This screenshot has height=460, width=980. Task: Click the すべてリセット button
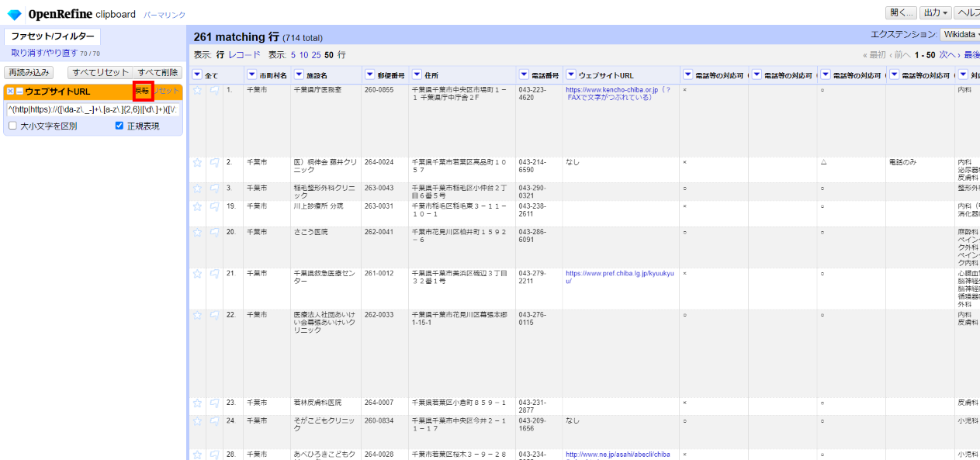pyautogui.click(x=100, y=73)
